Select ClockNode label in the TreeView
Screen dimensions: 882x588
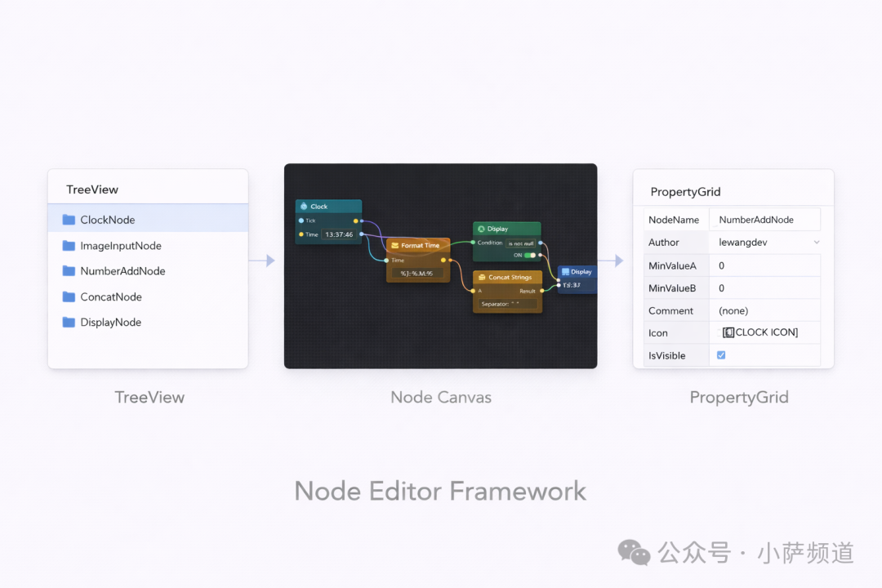pos(108,220)
